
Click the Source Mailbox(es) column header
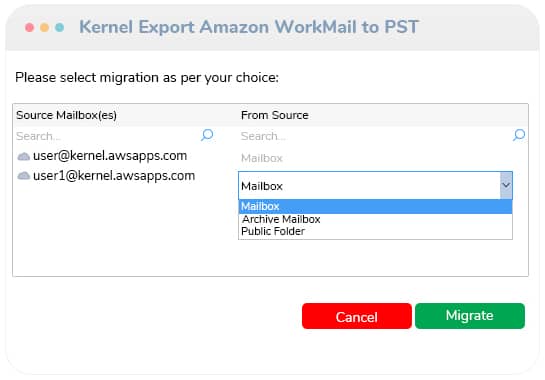click(x=66, y=115)
